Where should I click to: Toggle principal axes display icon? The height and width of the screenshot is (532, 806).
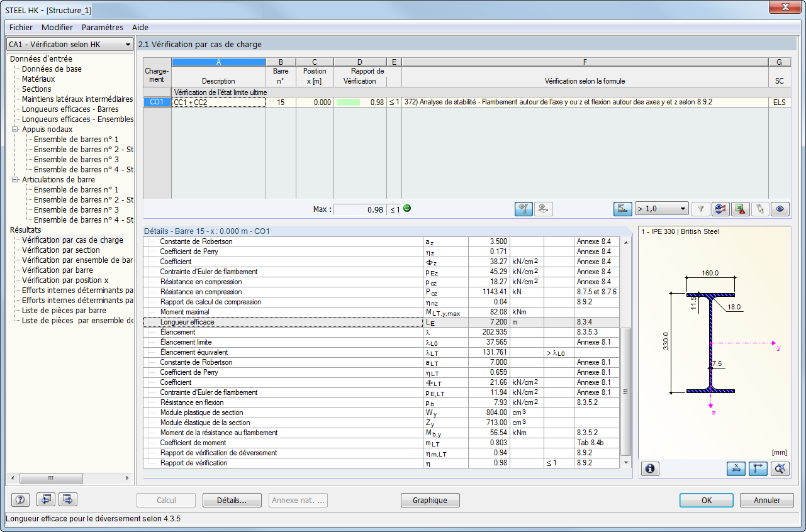758,468
